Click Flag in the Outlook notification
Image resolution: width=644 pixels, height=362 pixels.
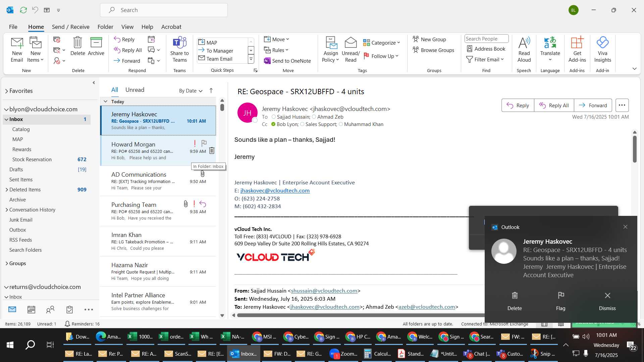click(560, 301)
